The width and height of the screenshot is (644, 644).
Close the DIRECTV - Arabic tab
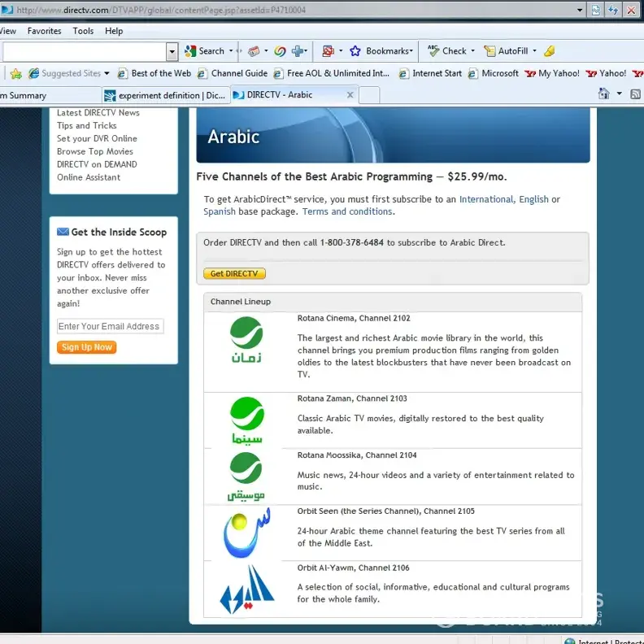tap(350, 95)
